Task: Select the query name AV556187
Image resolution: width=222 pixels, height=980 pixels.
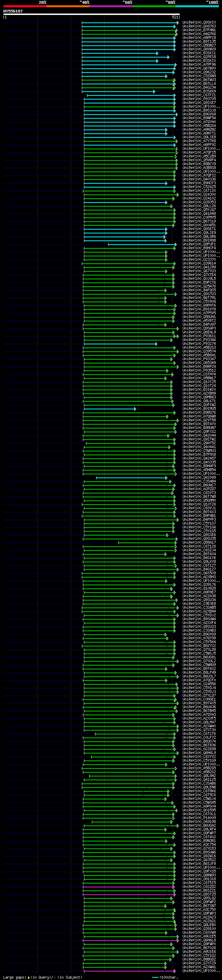Action: (13, 11)
